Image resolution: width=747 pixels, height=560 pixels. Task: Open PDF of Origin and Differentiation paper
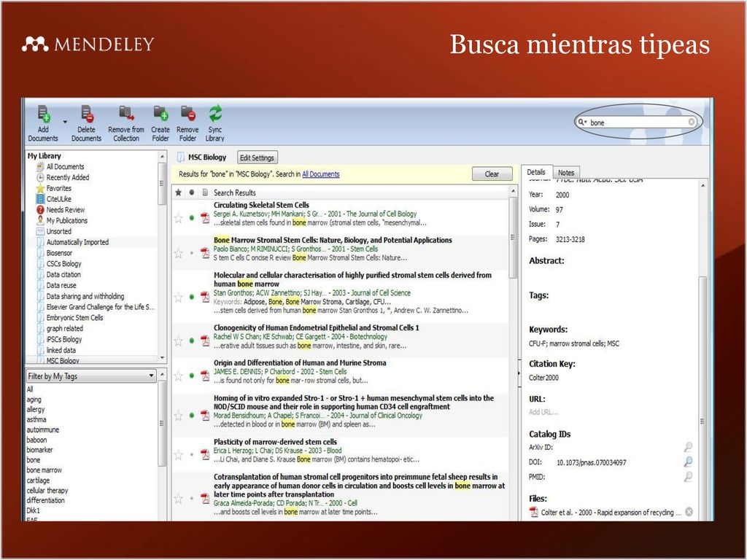point(205,376)
